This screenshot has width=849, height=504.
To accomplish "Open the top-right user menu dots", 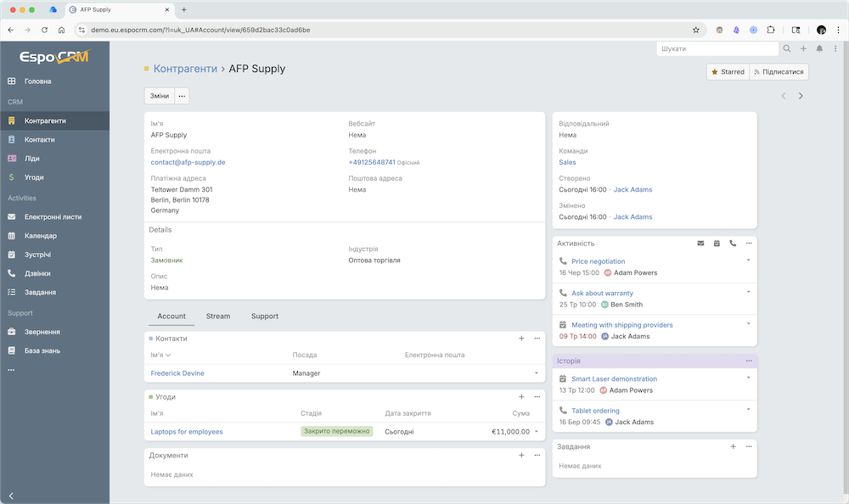I will [835, 48].
